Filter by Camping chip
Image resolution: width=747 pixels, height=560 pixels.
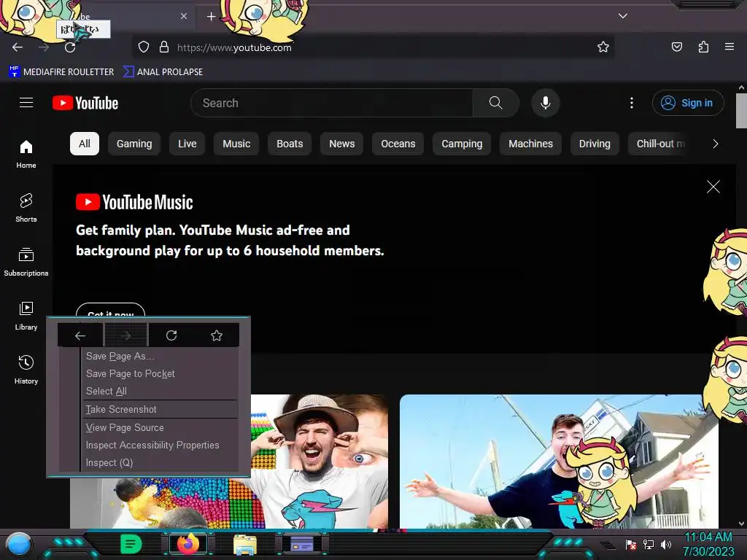click(462, 144)
